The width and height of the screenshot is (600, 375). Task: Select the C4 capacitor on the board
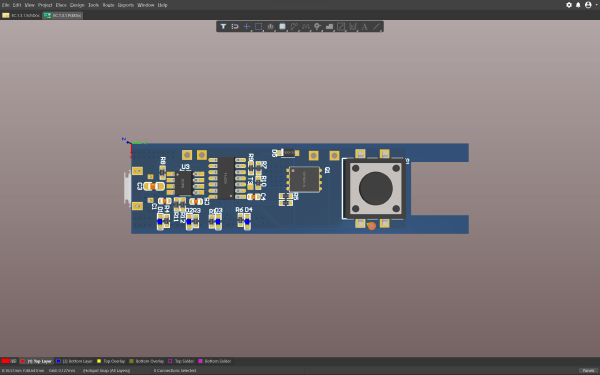253,197
